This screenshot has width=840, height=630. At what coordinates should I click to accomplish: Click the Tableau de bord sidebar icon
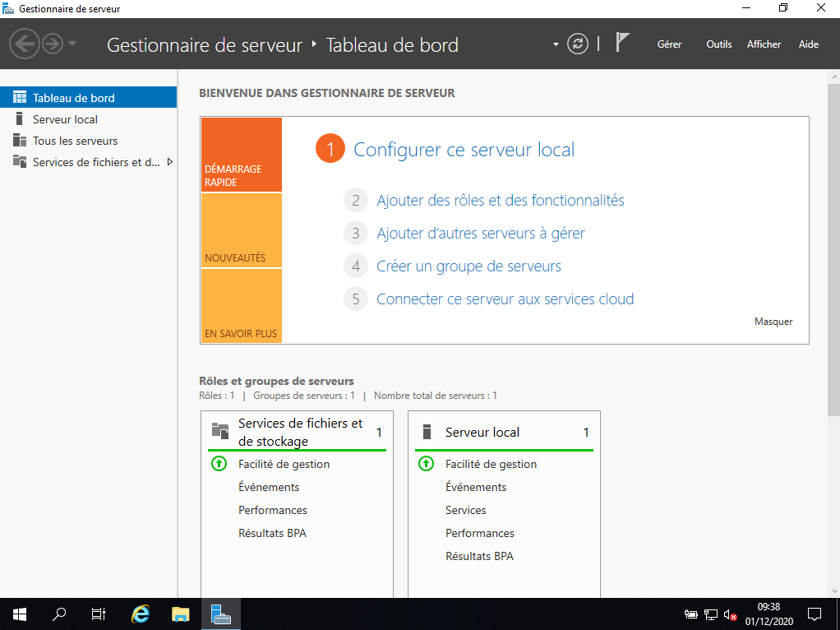coord(20,97)
